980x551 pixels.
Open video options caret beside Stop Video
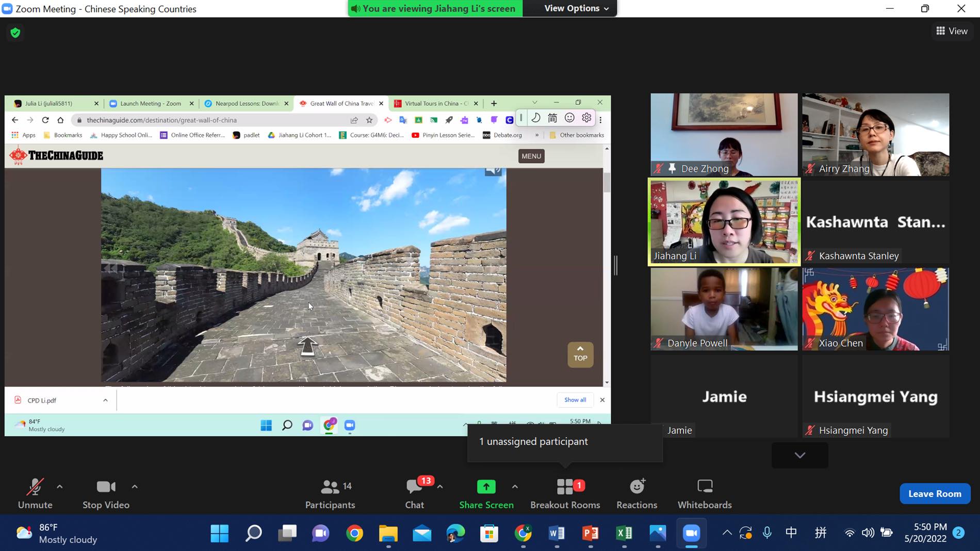click(x=135, y=487)
